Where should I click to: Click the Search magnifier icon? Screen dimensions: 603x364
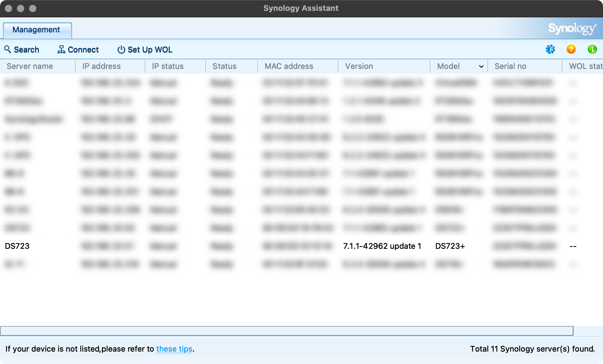pos(8,49)
